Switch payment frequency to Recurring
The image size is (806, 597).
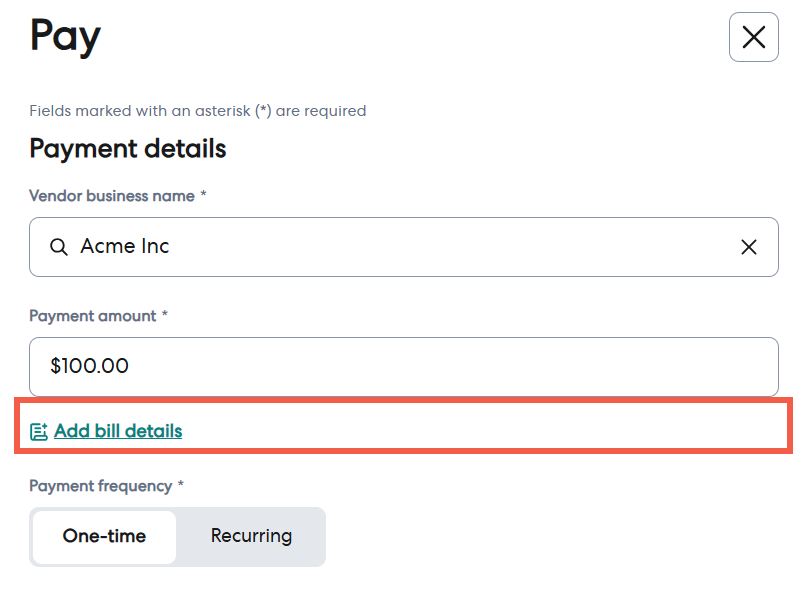tap(251, 536)
